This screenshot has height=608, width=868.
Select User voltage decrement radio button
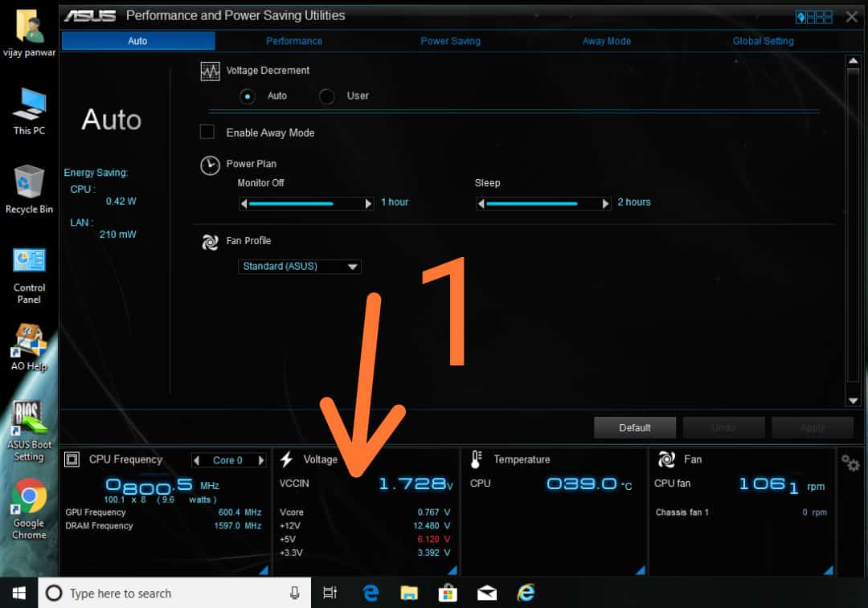(x=326, y=97)
